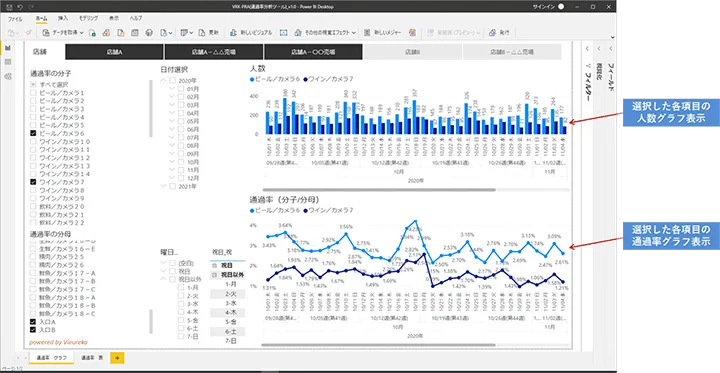The image size is (720, 373).
Task: Switch to the 通過率 表 page tab
Action: point(92,357)
